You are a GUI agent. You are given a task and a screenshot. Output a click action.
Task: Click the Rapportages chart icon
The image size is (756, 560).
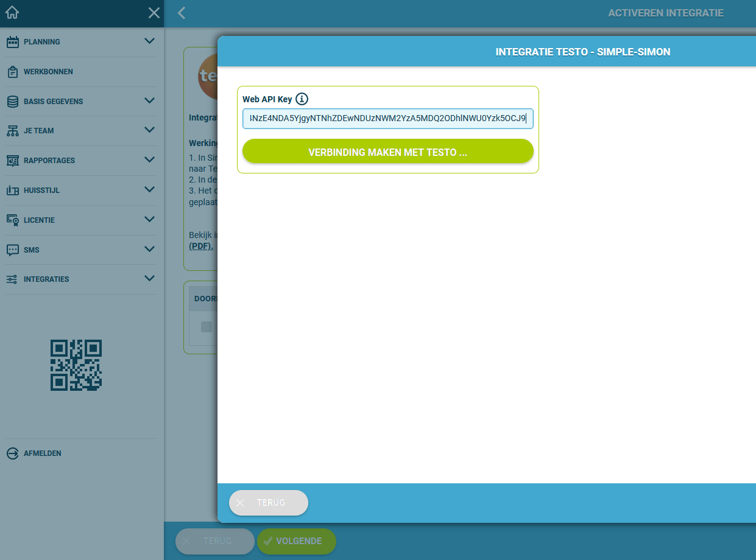point(13,161)
